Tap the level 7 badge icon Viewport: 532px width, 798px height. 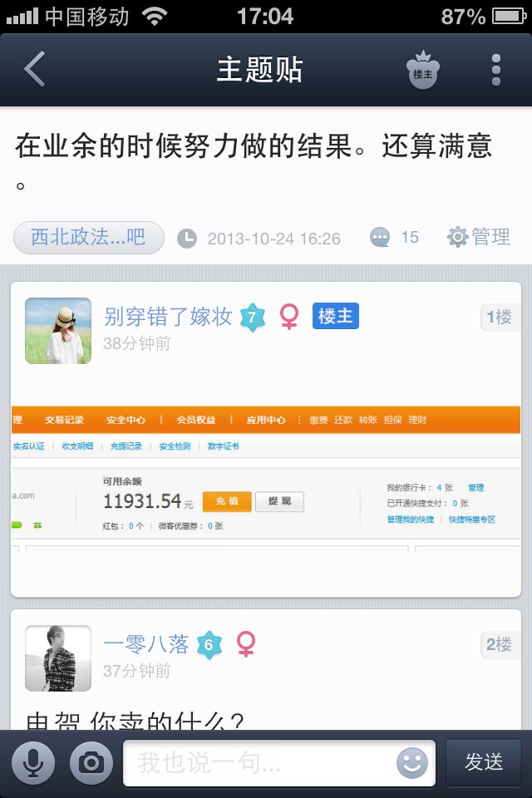253,317
